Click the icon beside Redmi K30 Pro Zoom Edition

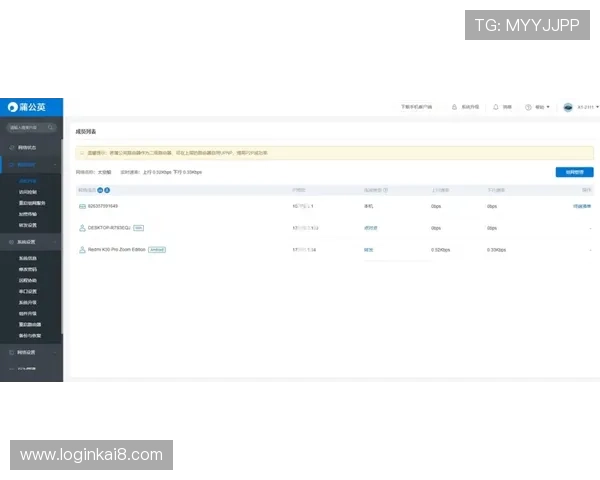coord(82,249)
